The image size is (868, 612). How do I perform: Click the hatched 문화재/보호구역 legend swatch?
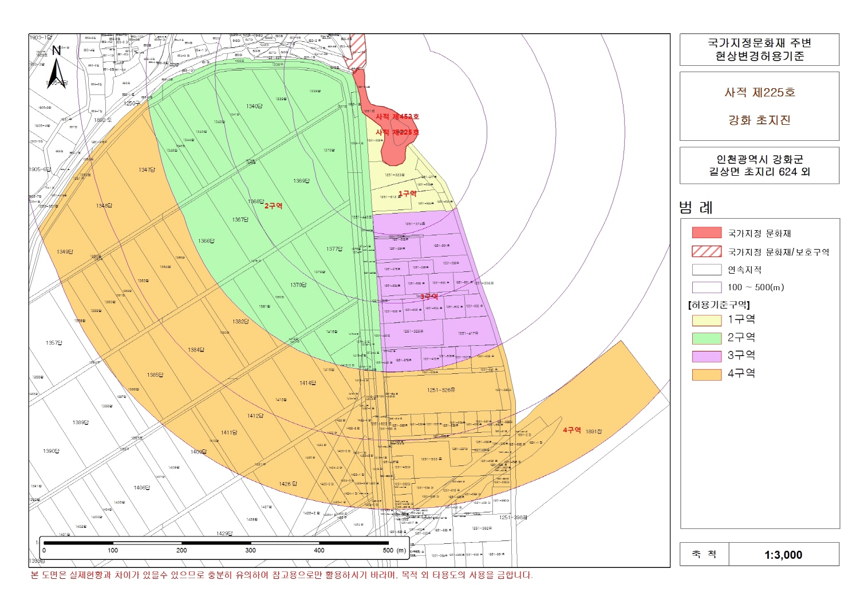(x=707, y=251)
